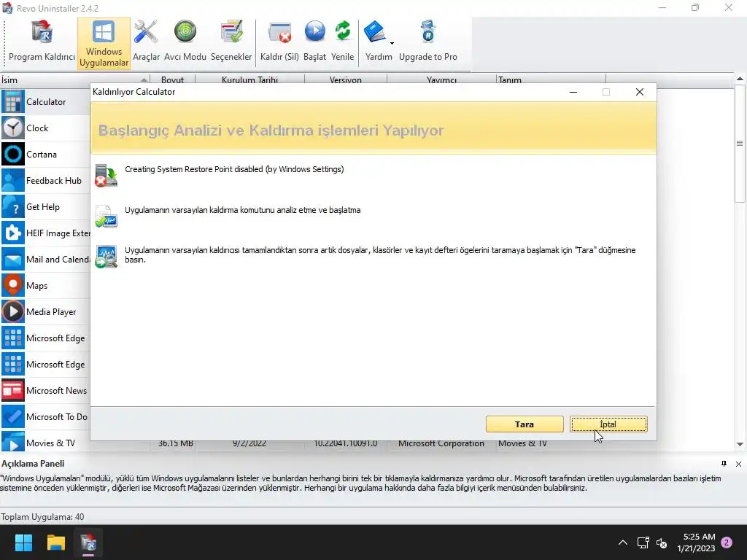The width and height of the screenshot is (747, 560).
Task: Activate Avcı Modu icon
Action: (x=185, y=42)
